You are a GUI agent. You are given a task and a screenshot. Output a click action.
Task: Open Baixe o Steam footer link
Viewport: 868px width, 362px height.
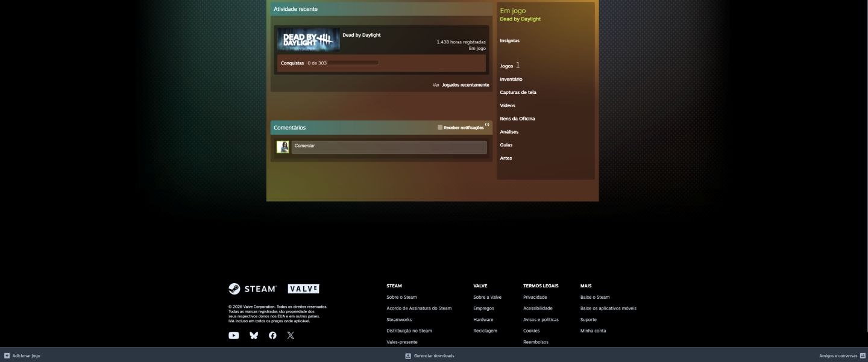click(x=595, y=297)
